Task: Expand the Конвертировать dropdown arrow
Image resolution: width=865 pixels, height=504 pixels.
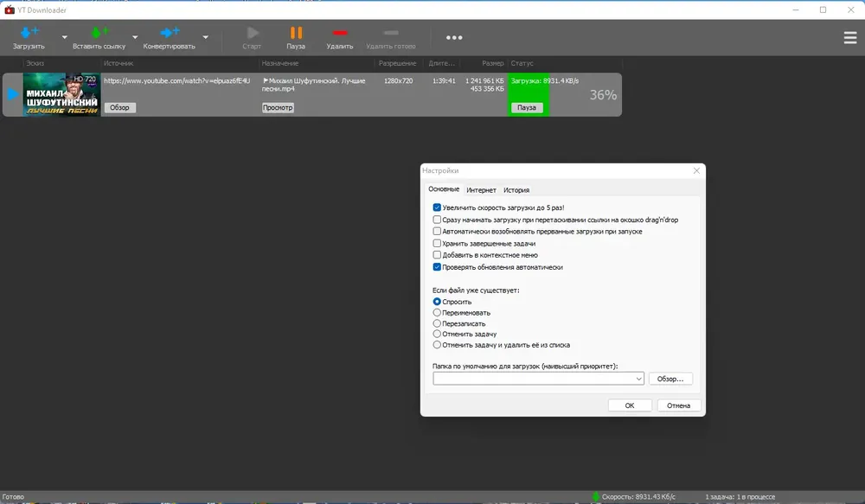Action: pyautogui.click(x=205, y=37)
